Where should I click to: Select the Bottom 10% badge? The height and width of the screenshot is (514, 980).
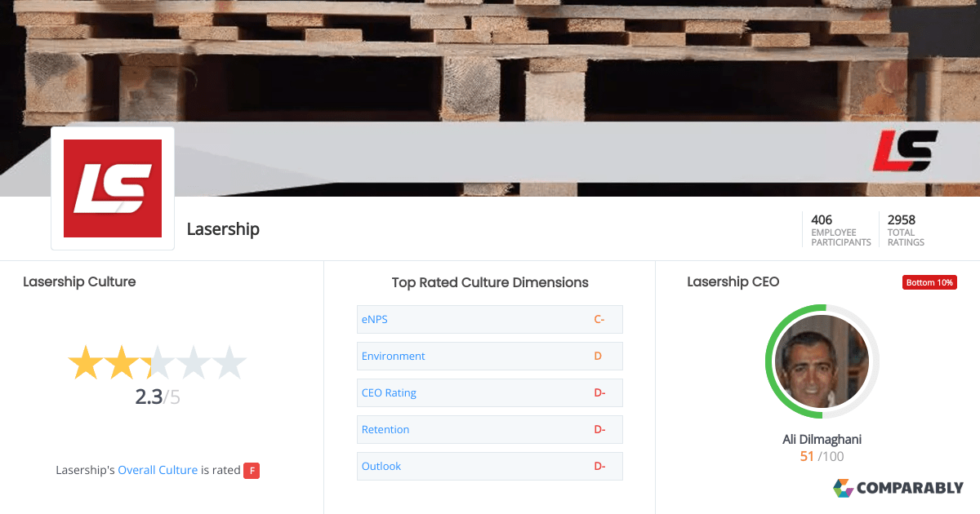929,281
